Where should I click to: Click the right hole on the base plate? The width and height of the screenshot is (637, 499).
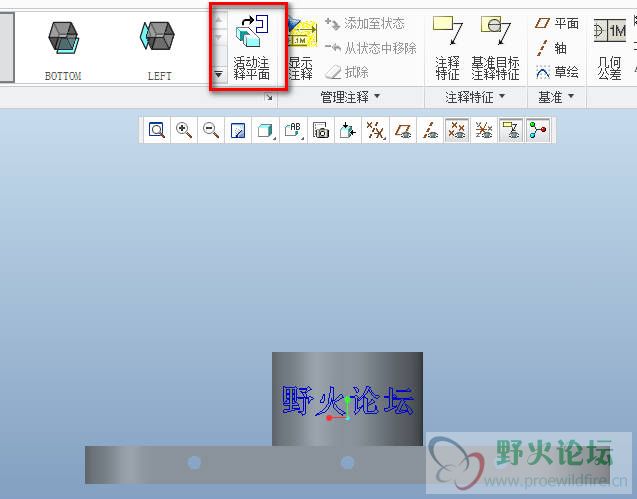[x=347, y=462]
